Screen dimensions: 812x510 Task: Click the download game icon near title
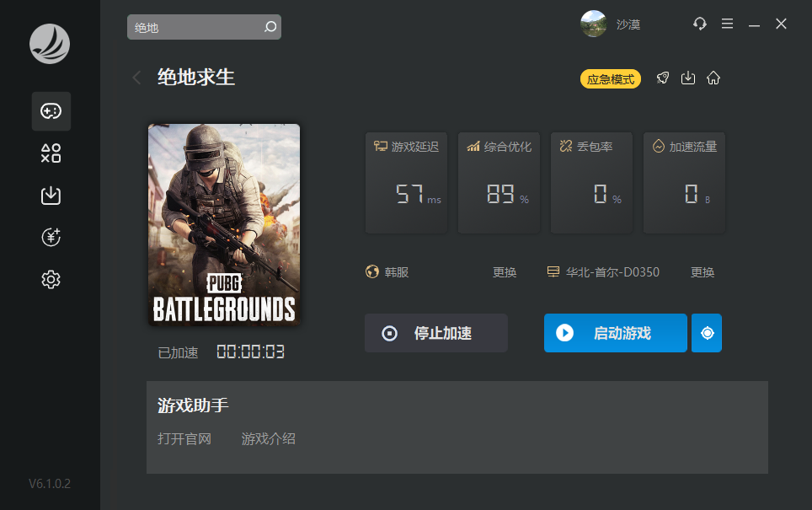pyautogui.click(x=687, y=78)
